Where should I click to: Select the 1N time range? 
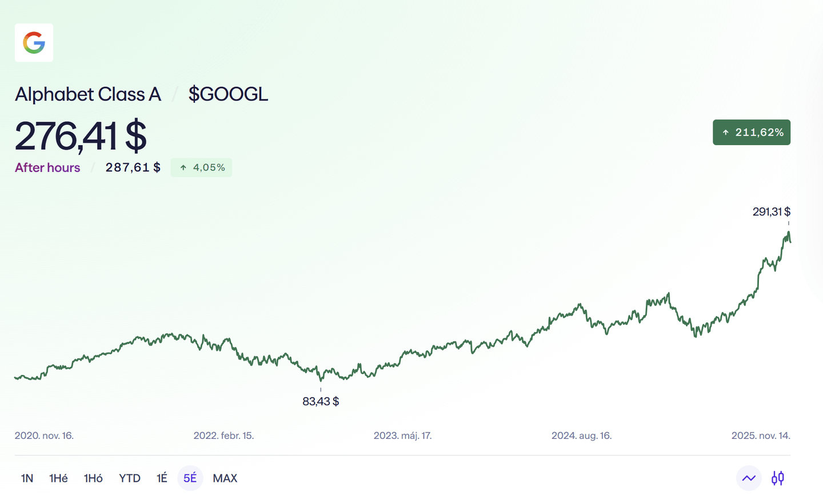point(27,478)
